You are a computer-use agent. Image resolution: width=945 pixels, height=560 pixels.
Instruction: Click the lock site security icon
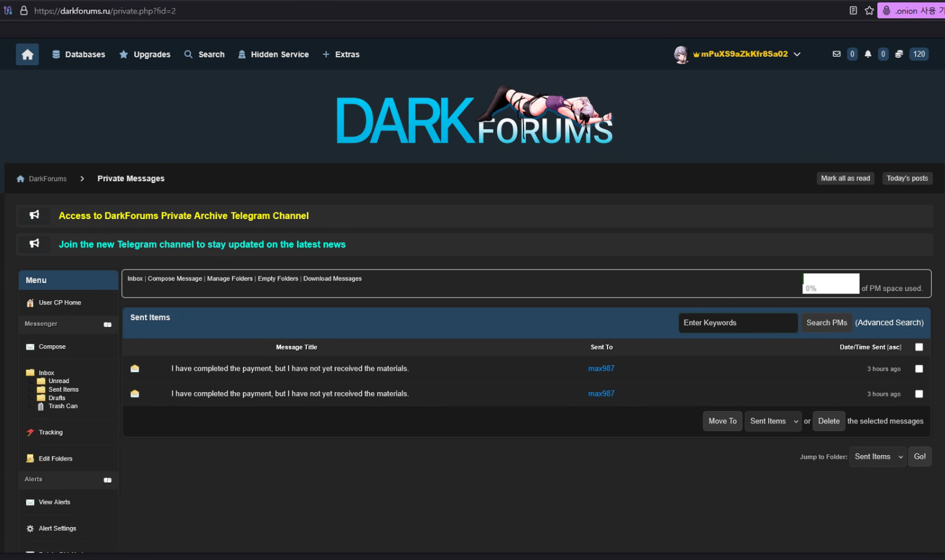(24, 10)
